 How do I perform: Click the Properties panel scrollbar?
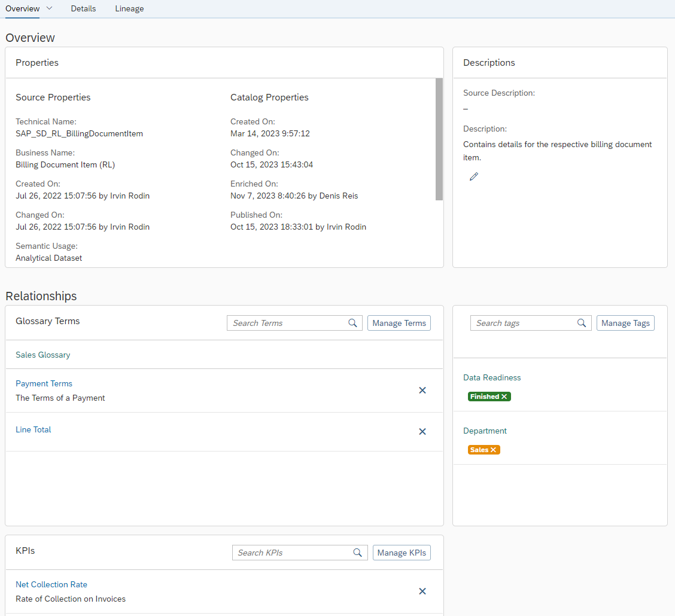[440, 138]
